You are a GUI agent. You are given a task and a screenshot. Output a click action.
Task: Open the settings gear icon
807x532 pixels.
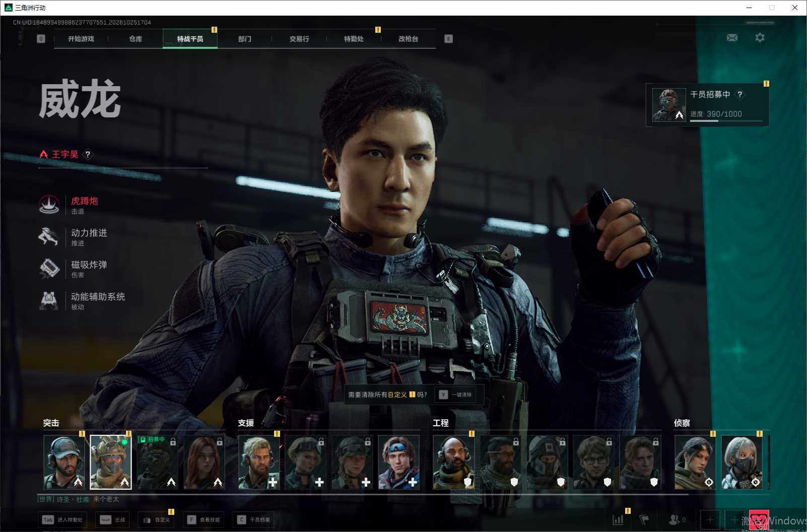(x=760, y=38)
